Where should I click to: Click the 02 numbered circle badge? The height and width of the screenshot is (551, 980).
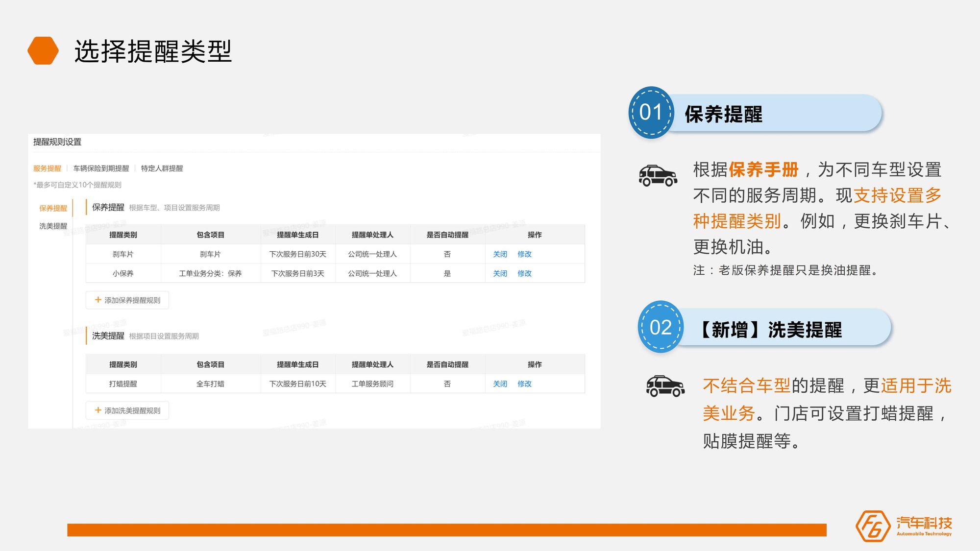click(x=661, y=327)
